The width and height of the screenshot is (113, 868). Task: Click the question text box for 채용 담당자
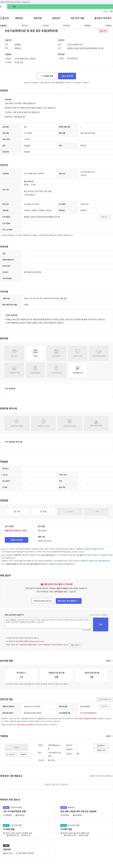pyautogui.click(x=48, y=623)
